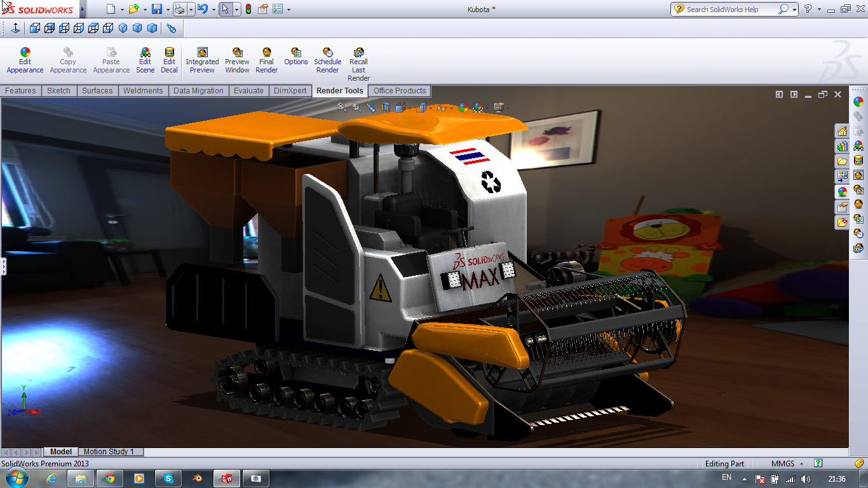
Task: Open Google Chrome from the taskbar
Action: coord(110,478)
